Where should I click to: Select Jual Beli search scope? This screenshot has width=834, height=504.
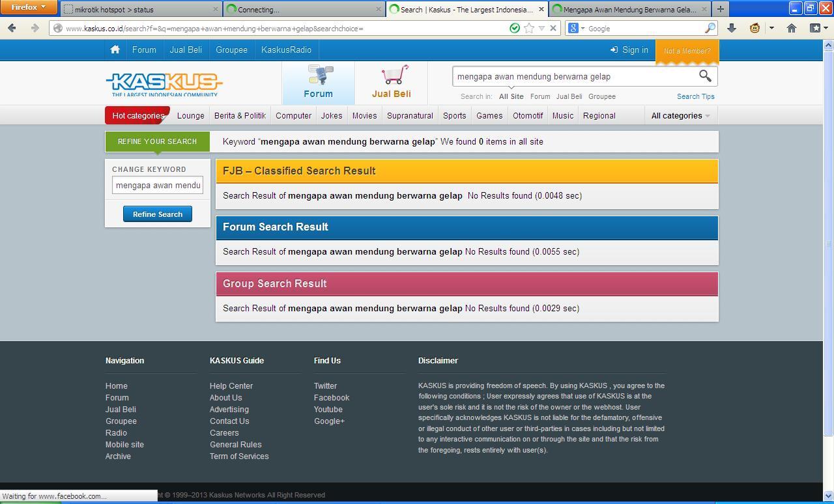pos(569,96)
